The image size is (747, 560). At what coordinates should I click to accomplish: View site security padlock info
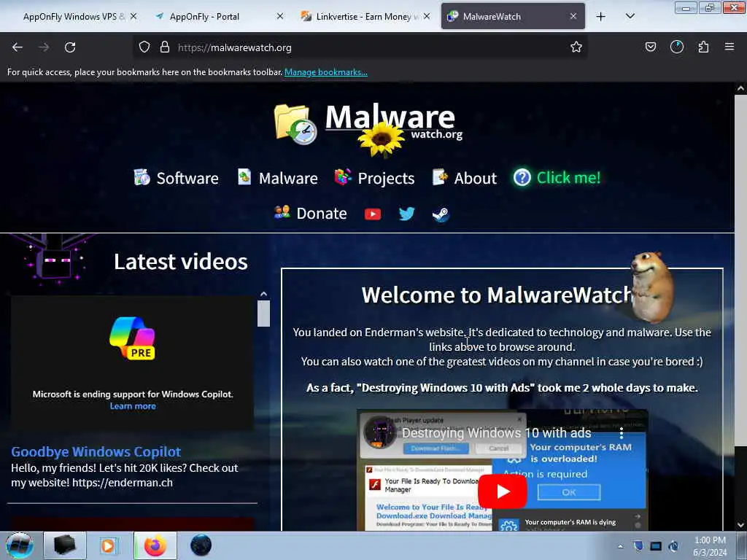[x=165, y=47]
